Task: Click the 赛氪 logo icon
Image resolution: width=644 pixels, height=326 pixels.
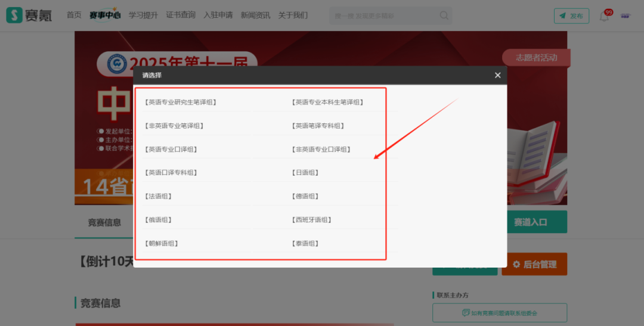Action: (14, 15)
